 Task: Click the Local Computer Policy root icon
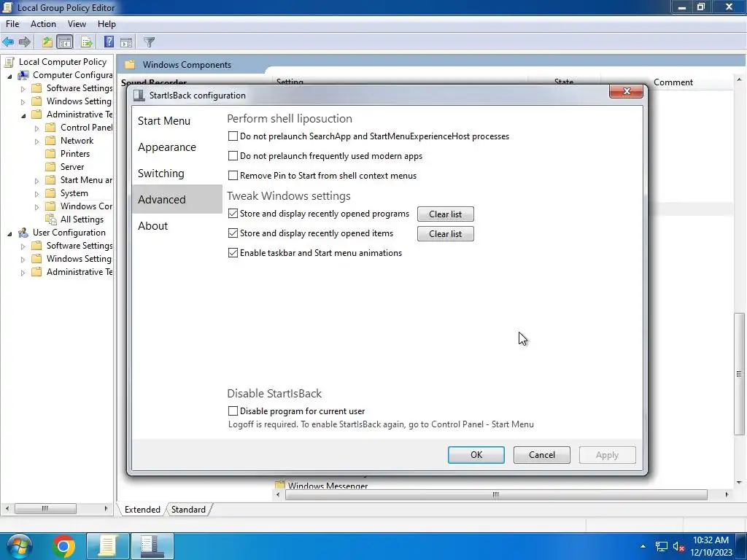pos(9,62)
